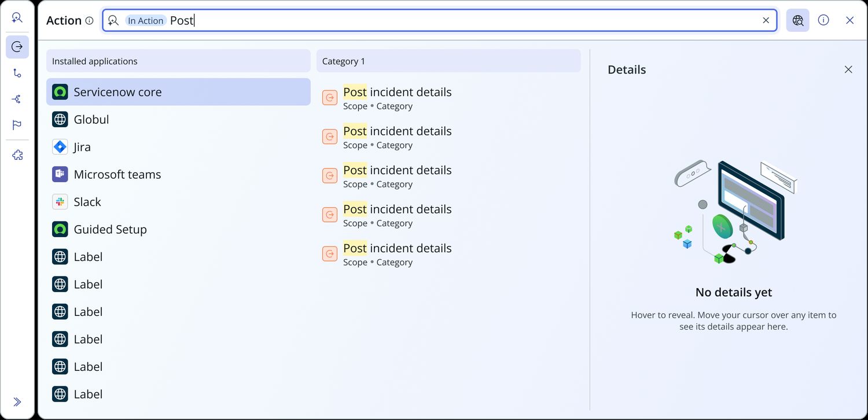Click the 'In Action' filter chip
Viewport: 868px width, 420px height.
pos(146,20)
